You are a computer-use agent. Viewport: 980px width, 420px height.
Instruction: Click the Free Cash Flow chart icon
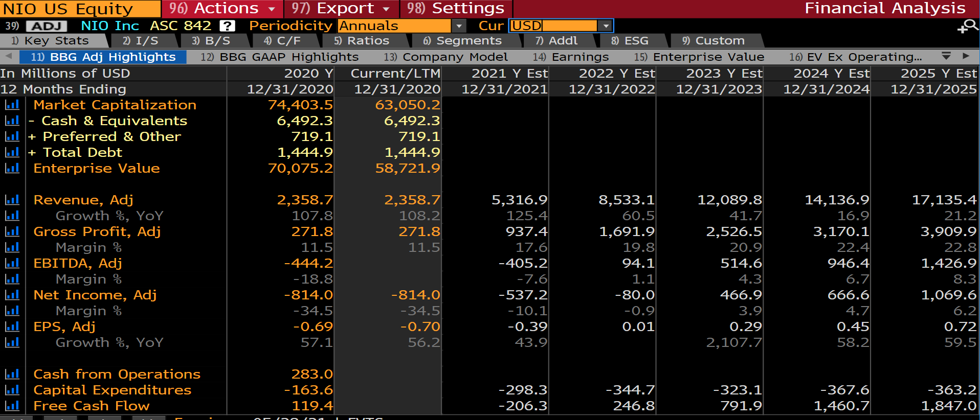[x=12, y=406]
